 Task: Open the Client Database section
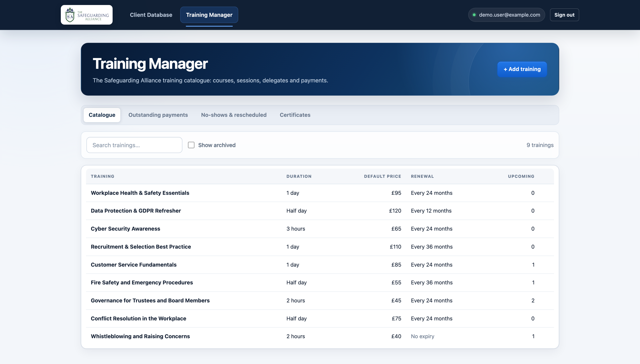151,15
